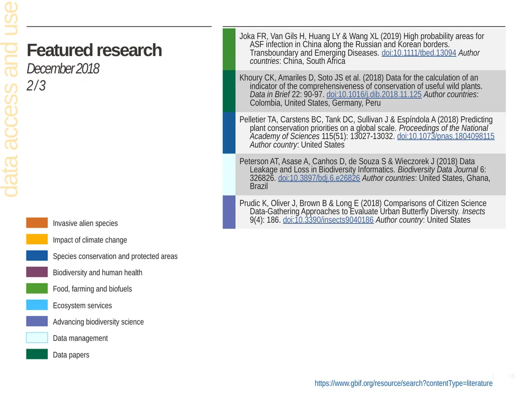Visit the doi:10.3390/insects9040186 link

pyautogui.click(x=328, y=220)
